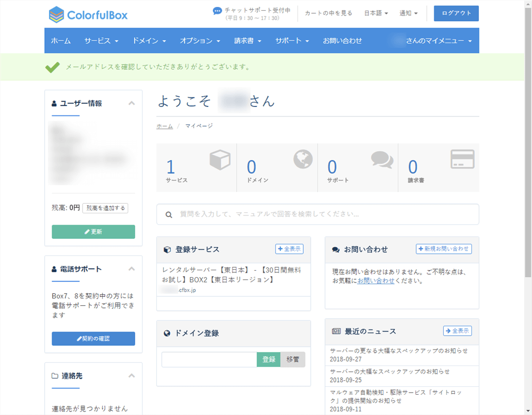532x415 pixels.
Task: Click the services cube icon tile
Action: click(219, 160)
